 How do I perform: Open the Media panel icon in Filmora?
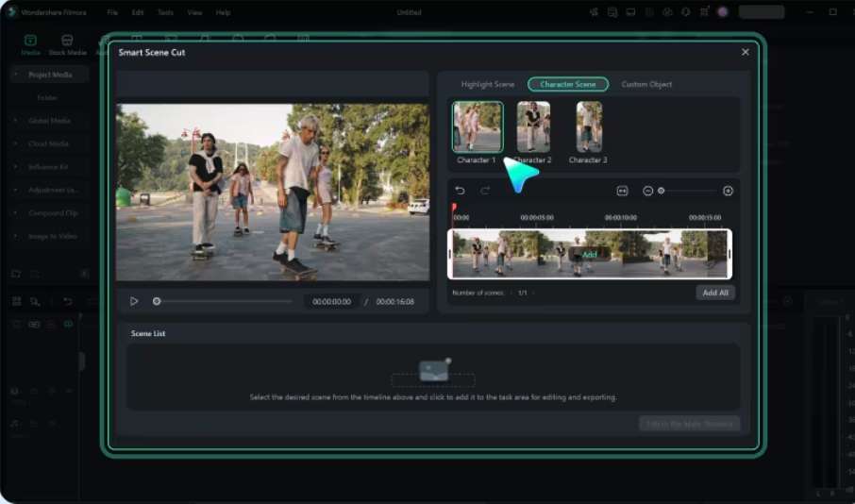coord(30,40)
